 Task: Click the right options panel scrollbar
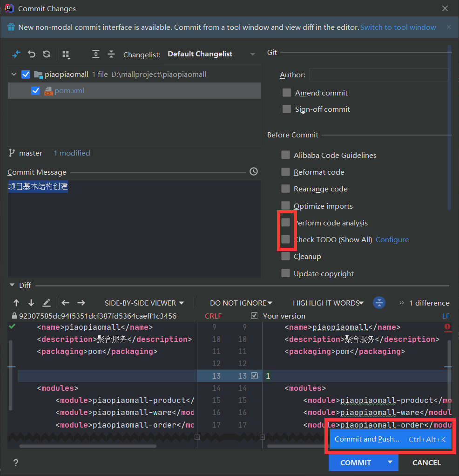(449, 128)
